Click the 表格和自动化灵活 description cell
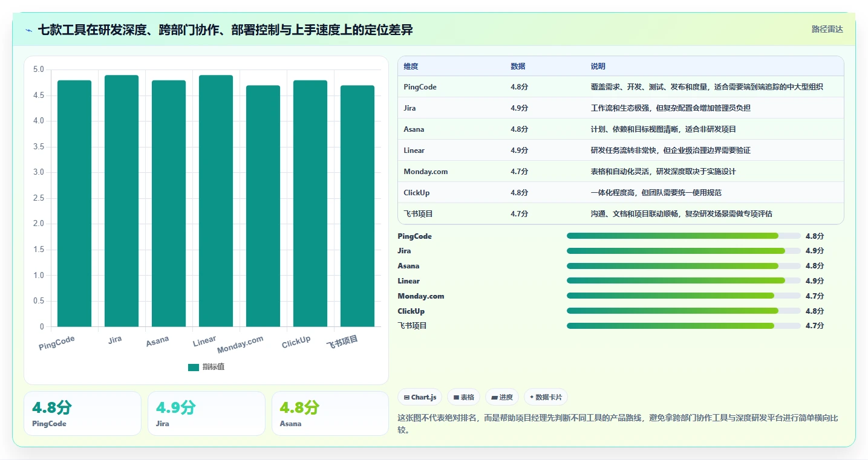 click(x=663, y=172)
